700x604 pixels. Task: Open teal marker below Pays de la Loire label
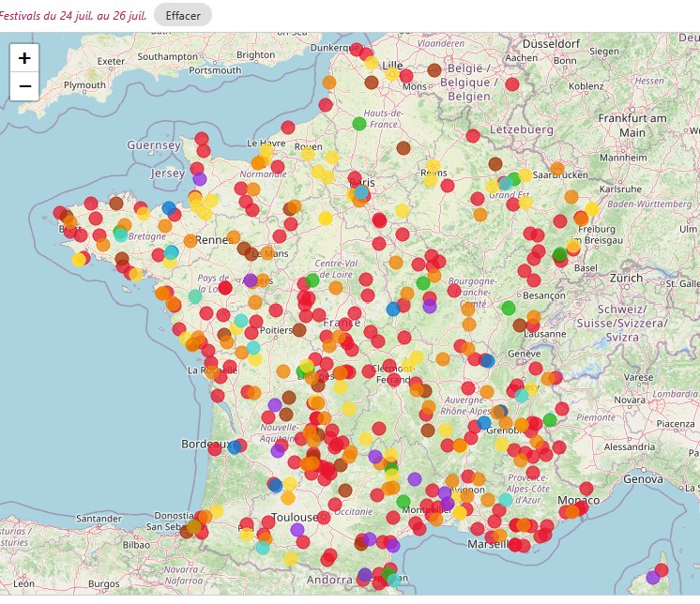coord(195,296)
